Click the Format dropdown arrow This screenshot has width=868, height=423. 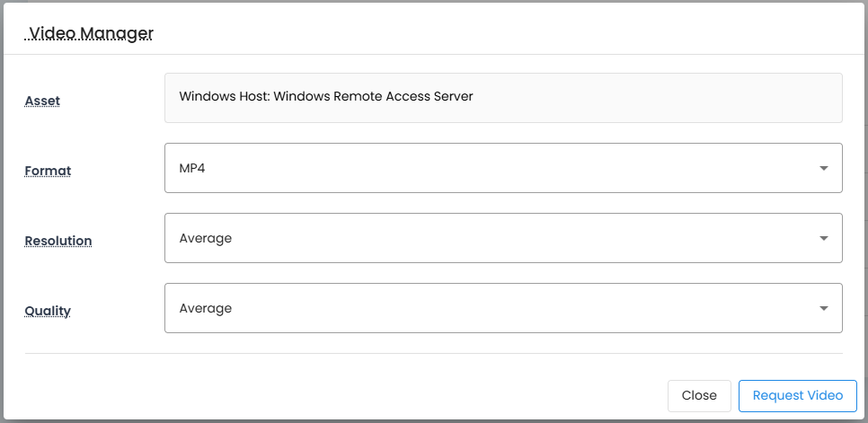[824, 168]
